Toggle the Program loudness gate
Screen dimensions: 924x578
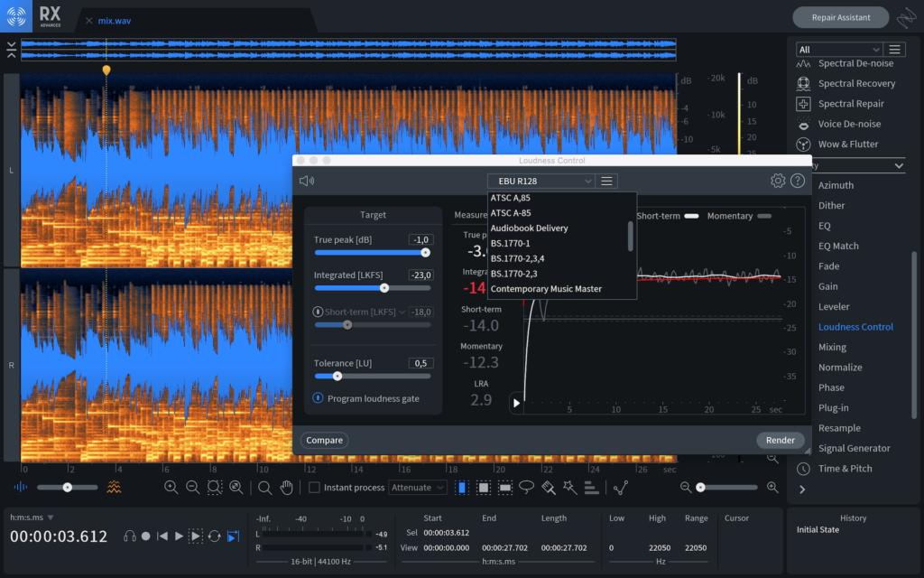319,398
